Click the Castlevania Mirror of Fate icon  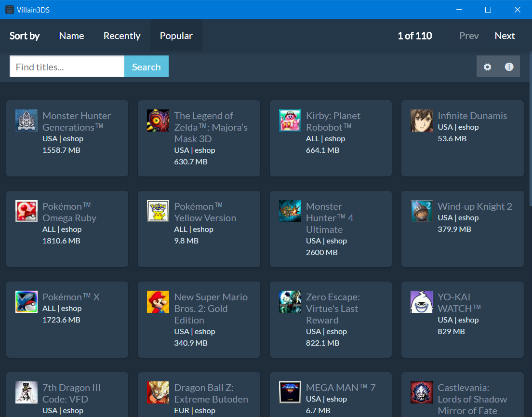[422, 392]
